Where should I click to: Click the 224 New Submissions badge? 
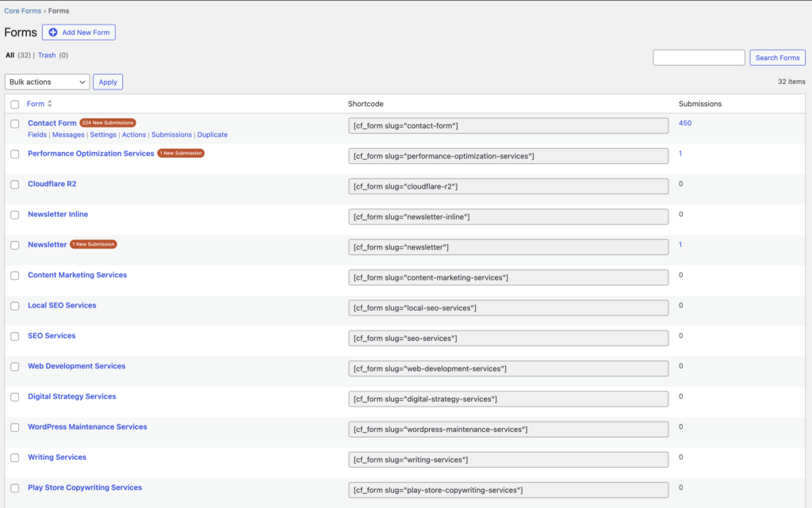108,123
